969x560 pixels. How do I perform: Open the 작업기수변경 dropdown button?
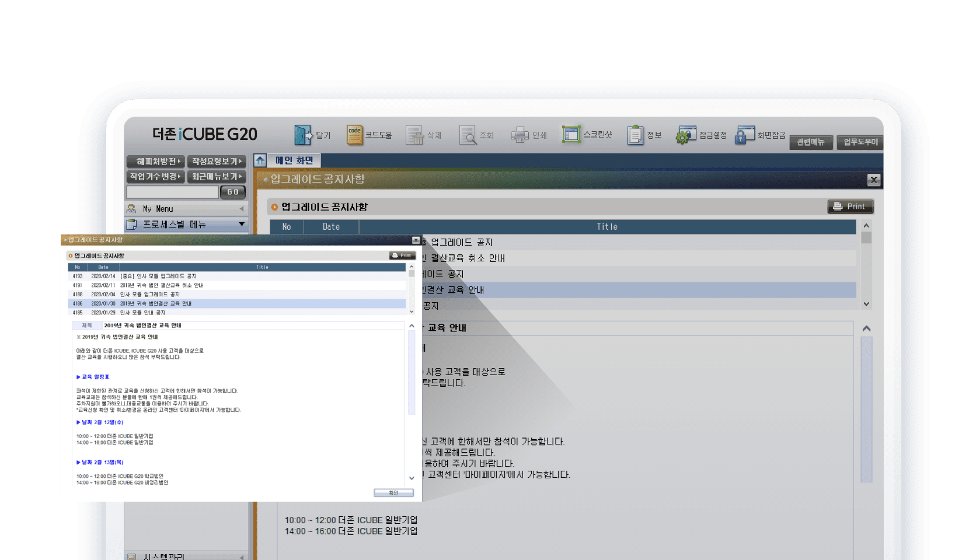(x=155, y=177)
